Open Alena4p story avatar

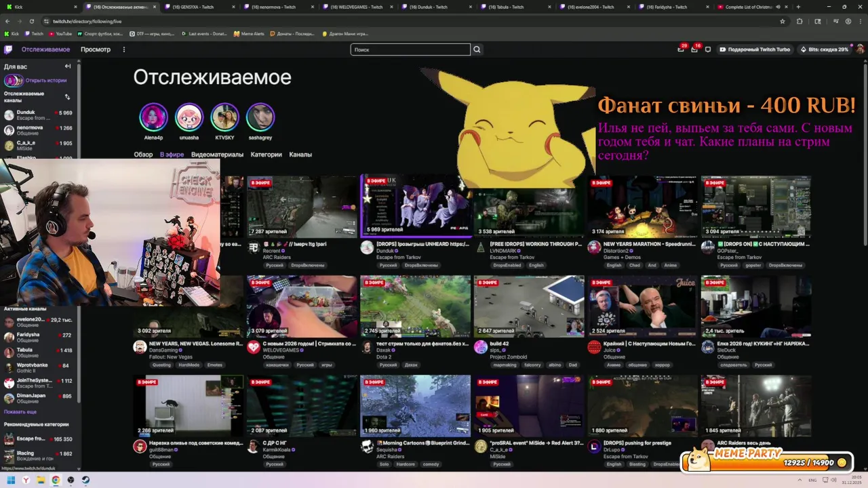[153, 117]
